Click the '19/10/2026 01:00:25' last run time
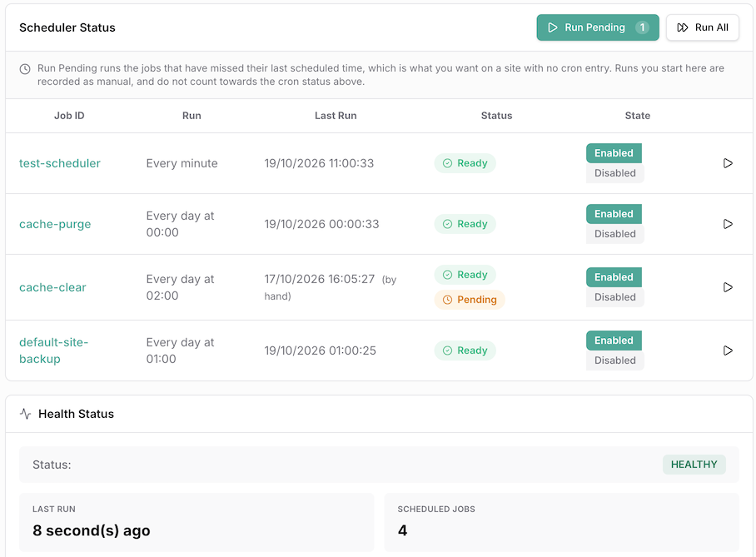Screen dimensions: 756x557 click(321, 351)
